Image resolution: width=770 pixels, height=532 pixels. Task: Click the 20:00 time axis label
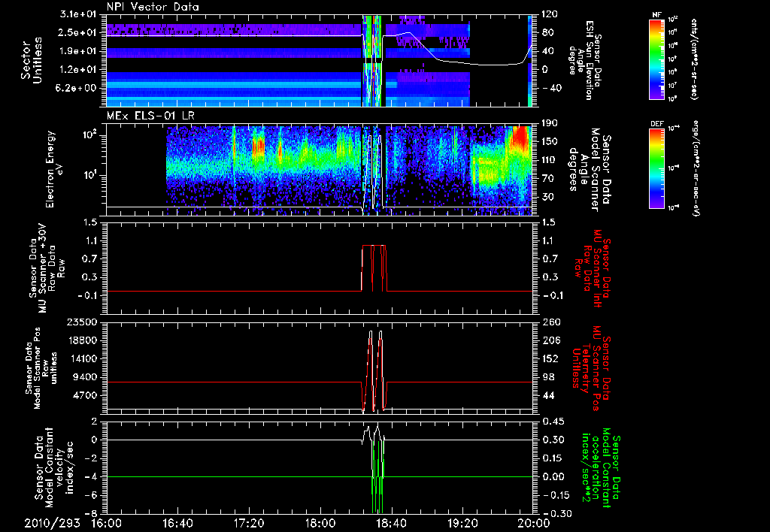click(534, 523)
